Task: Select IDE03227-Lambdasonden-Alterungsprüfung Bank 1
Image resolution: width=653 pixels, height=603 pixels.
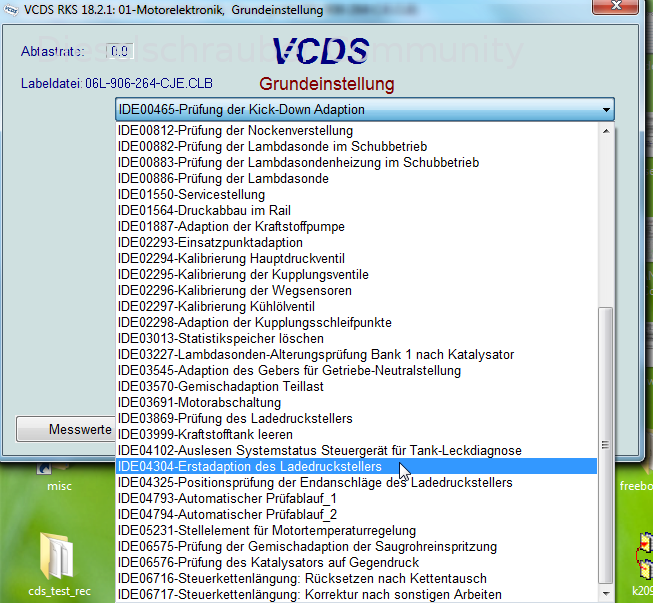Action: tap(356, 354)
